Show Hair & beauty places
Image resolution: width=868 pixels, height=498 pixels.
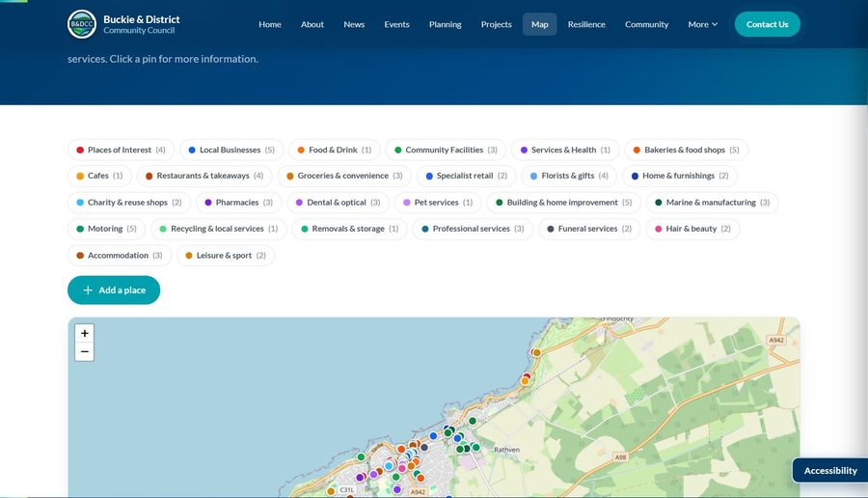pyautogui.click(x=692, y=228)
